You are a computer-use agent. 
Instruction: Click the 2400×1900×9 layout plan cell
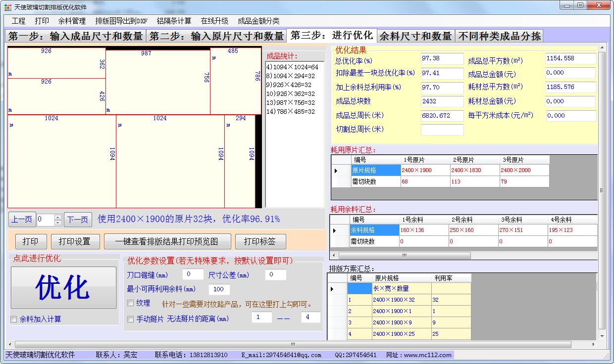click(x=402, y=322)
